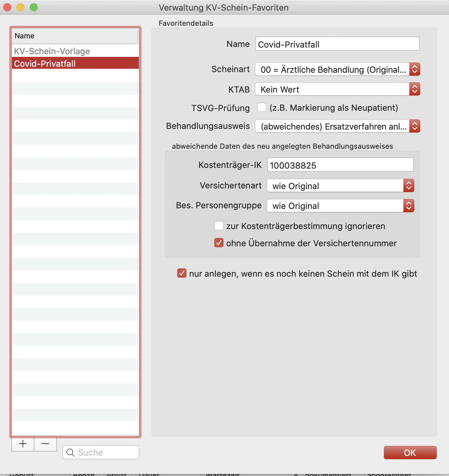Open the Bes. Personengruppe dropdown

click(341, 206)
